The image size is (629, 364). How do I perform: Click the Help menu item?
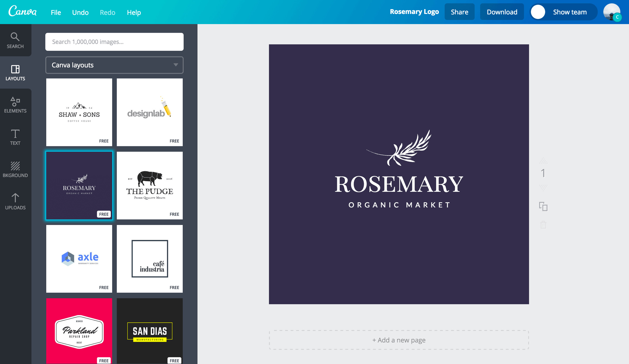[134, 12]
